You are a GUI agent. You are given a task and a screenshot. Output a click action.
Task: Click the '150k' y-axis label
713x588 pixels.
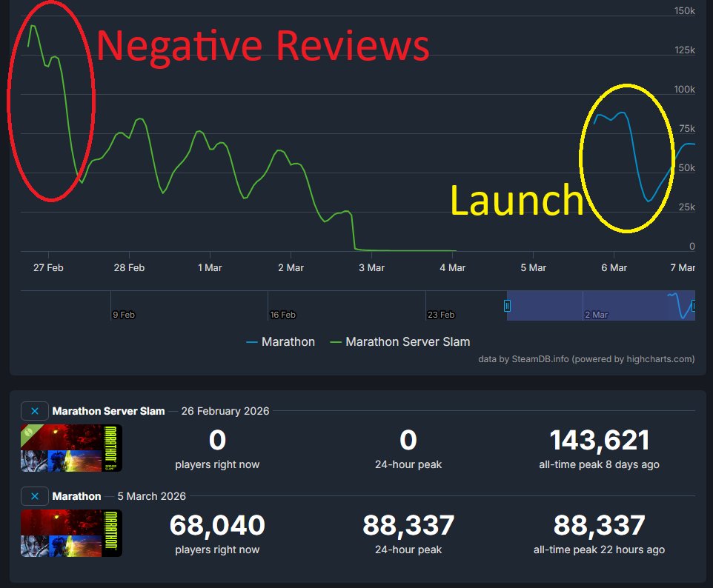[685, 11]
